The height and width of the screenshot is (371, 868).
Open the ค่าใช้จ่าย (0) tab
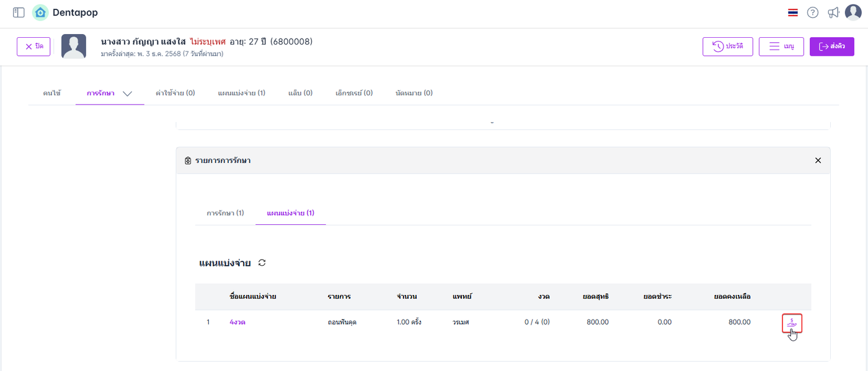click(x=175, y=93)
